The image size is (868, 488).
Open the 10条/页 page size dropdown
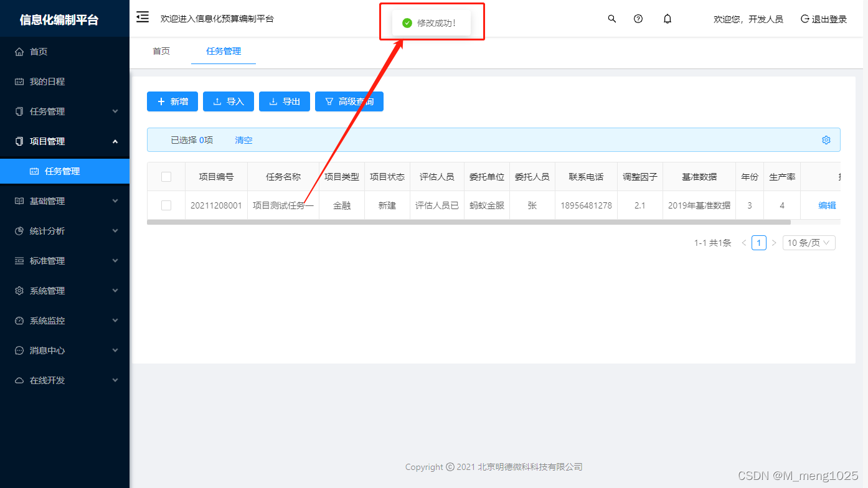coord(808,243)
